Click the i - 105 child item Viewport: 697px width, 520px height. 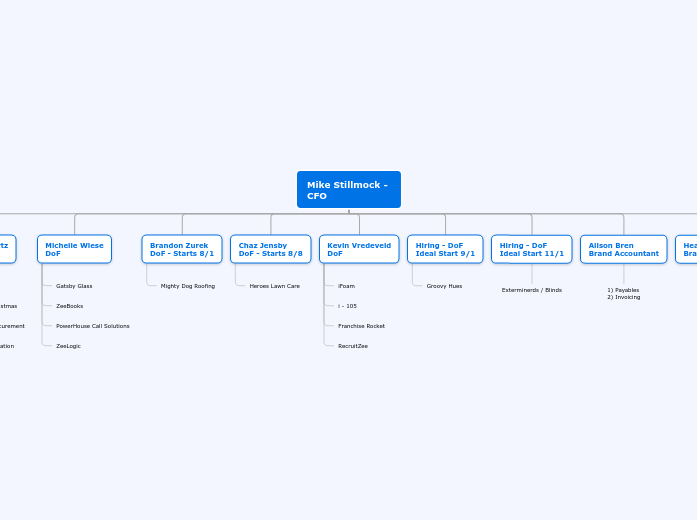point(347,306)
